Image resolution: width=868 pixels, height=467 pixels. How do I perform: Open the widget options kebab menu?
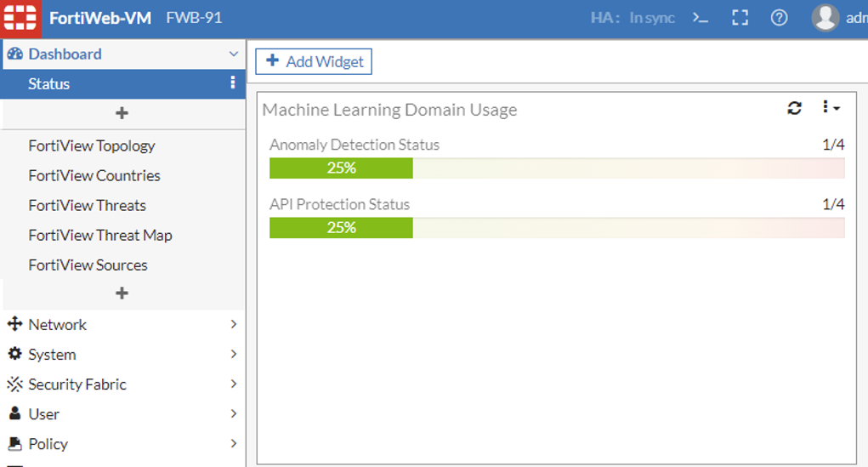click(831, 108)
